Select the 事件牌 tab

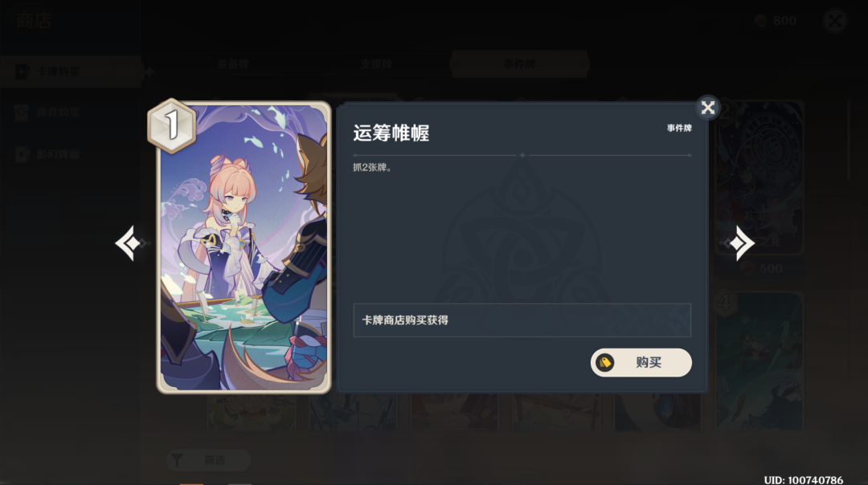tap(519, 64)
